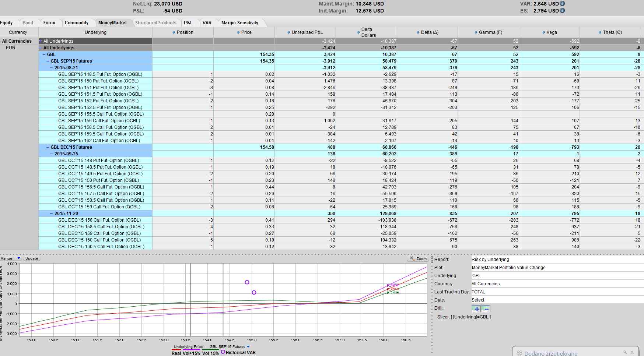Image resolution: width=644 pixels, height=356 pixels.
Task: Click the blue dot beside Unrealized P&L header
Action: tap(289, 32)
